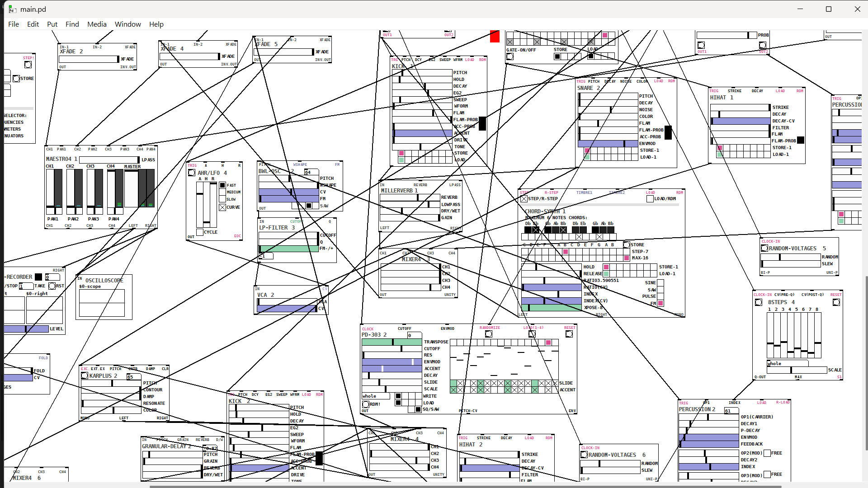The image size is (868, 488).
Task: Click the KARPLUS 2 number box showing 65
Action: [133, 377]
